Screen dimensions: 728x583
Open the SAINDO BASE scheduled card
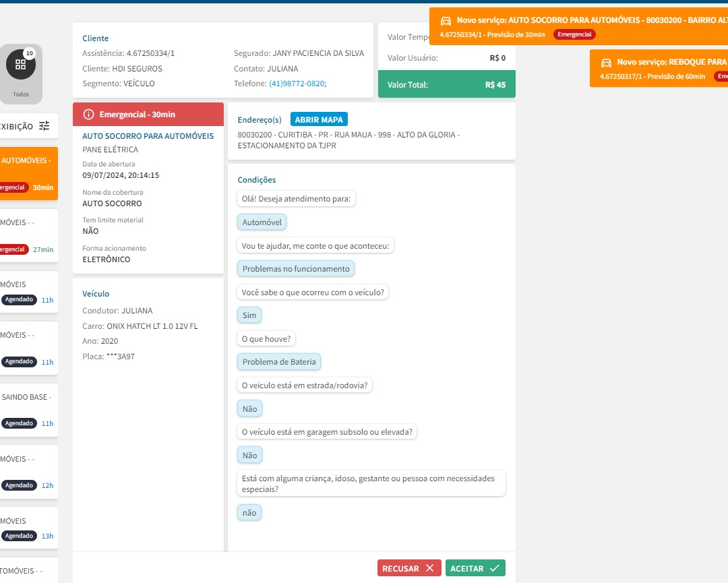click(x=29, y=410)
